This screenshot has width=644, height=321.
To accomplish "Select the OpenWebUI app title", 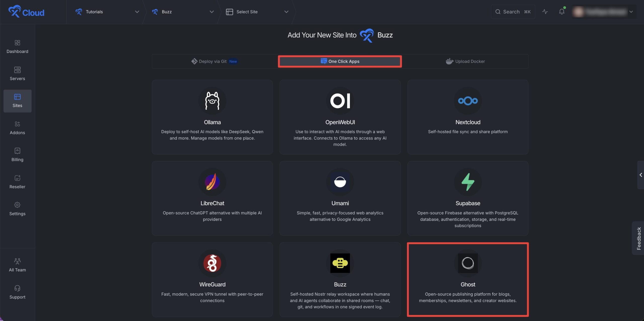I will [x=340, y=122].
